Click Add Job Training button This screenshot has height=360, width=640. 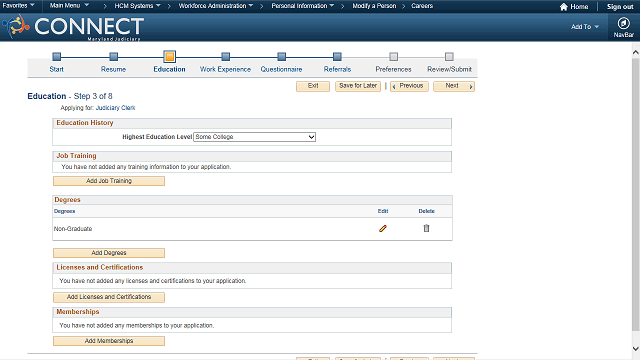point(109,181)
